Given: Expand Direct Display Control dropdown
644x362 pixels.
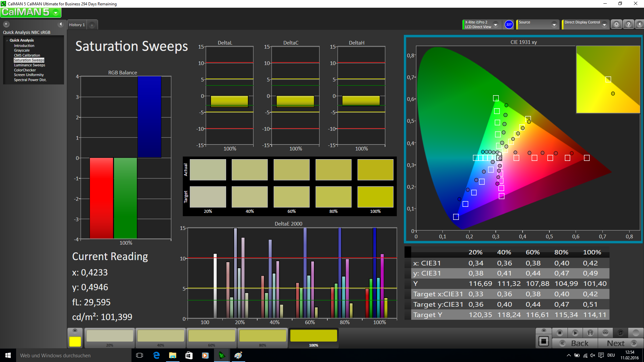Looking at the screenshot, I should click(x=604, y=24).
